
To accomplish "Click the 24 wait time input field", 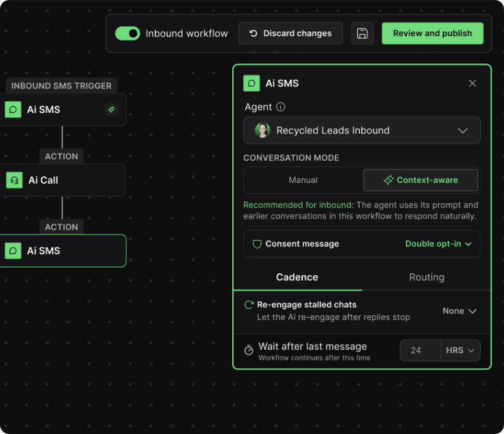I will pos(420,350).
